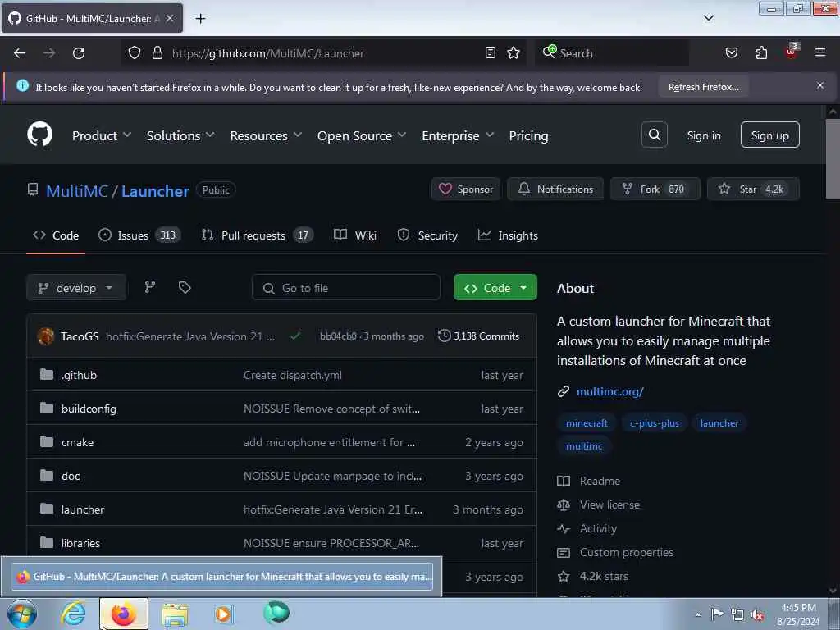Click the launcher topic tag
840x630 pixels.
click(x=719, y=423)
